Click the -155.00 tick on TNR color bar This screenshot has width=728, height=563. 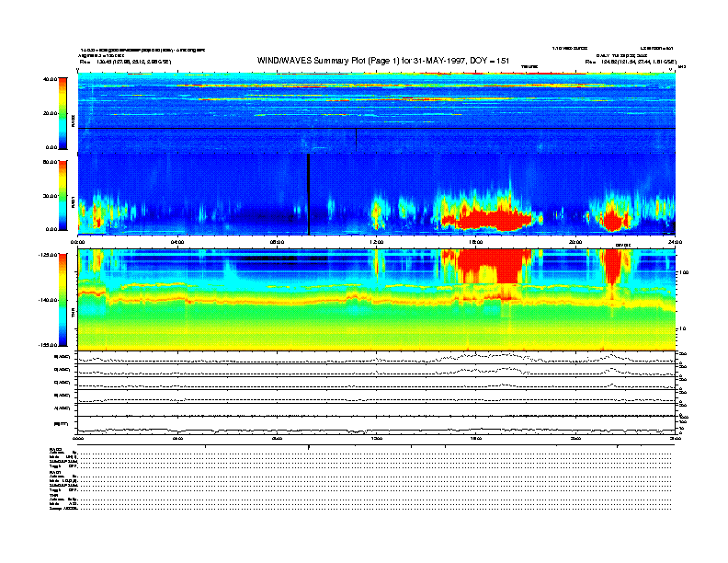tap(48, 345)
